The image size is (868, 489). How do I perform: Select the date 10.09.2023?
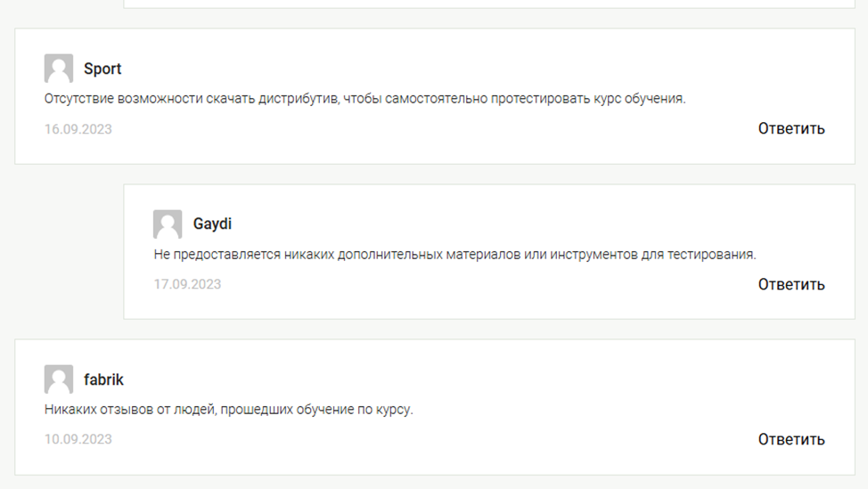(78, 439)
